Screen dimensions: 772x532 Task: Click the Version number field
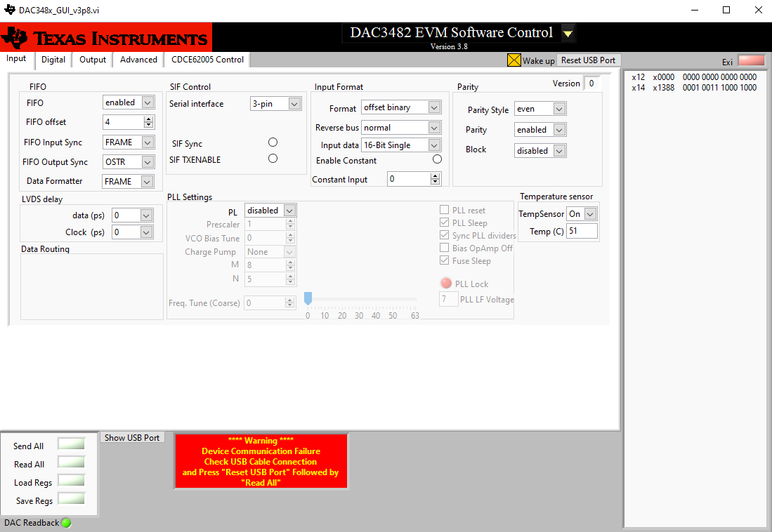[591, 84]
